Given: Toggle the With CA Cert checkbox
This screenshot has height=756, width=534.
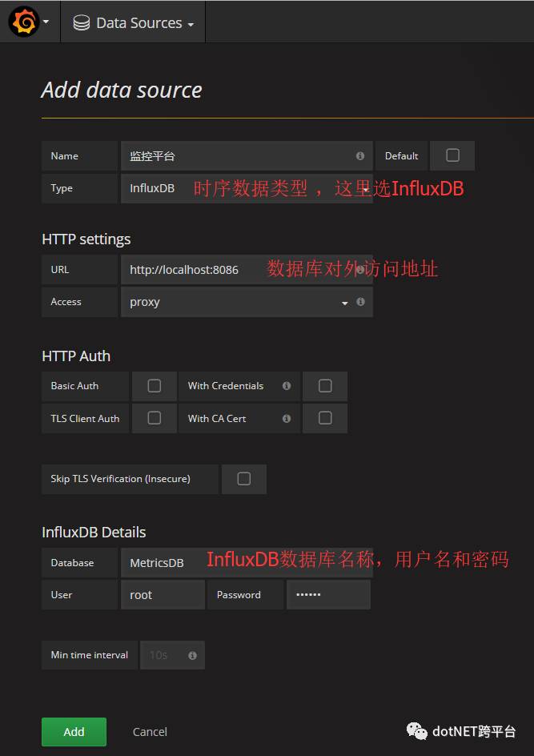Looking at the screenshot, I should (x=325, y=418).
